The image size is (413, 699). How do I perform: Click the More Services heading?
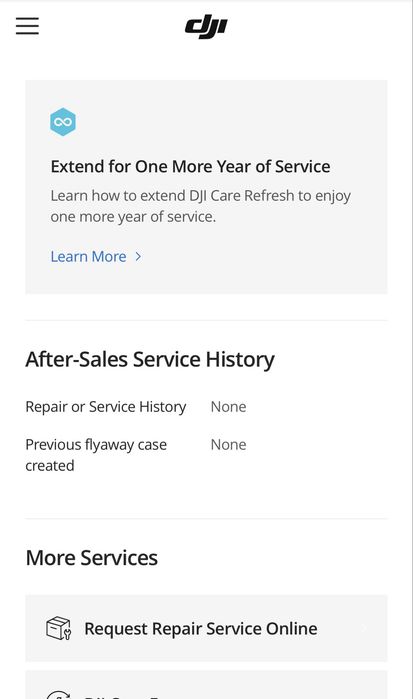(x=91, y=558)
